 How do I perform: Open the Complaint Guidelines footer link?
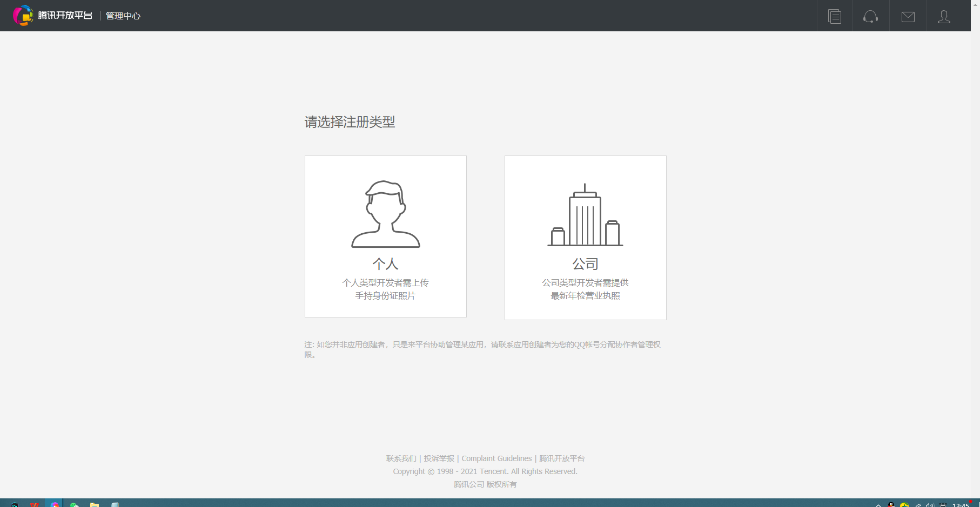496,458
